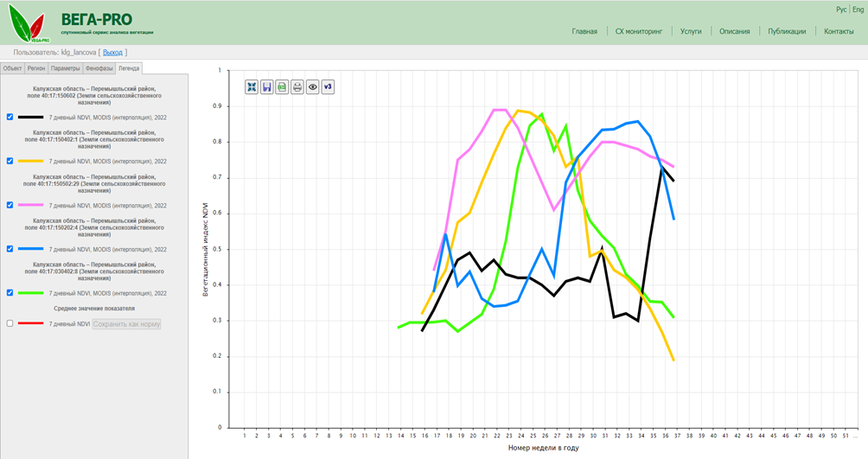Click the collapse/fit chart arrows icon
868x459 pixels.
click(252, 87)
